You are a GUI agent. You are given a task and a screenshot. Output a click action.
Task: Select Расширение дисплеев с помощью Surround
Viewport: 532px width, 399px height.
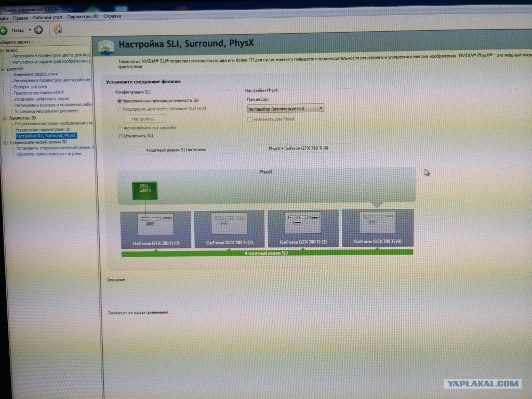[x=119, y=109]
